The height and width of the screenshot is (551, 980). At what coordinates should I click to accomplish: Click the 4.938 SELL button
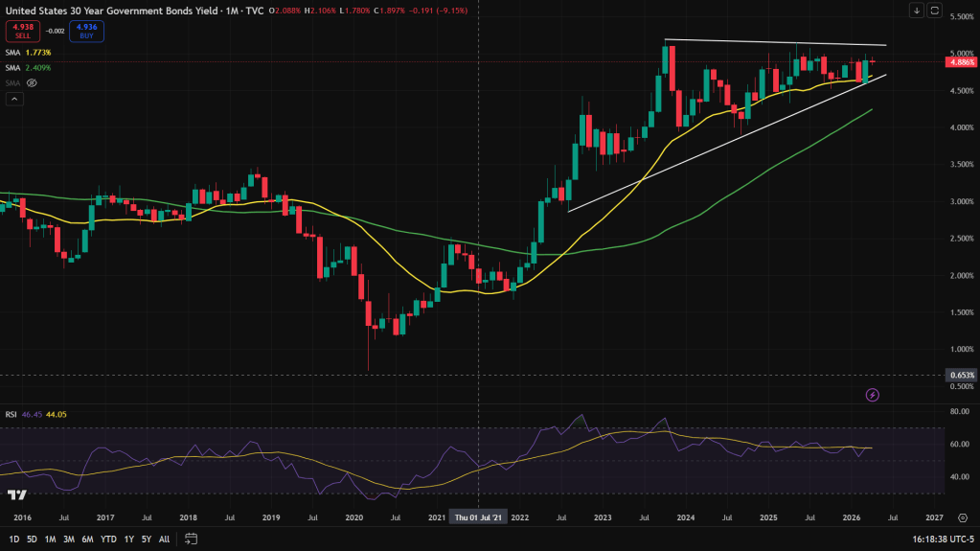pyautogui.click(x=23, y=31)
